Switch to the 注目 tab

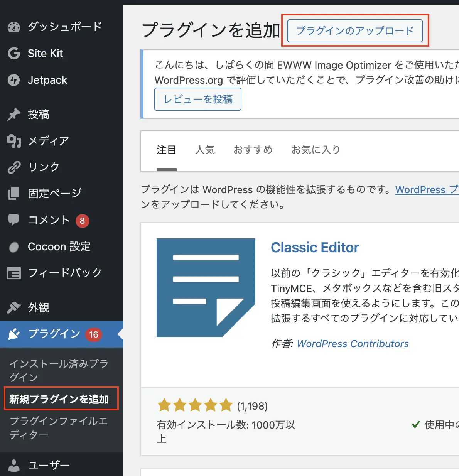click(166, 150)
